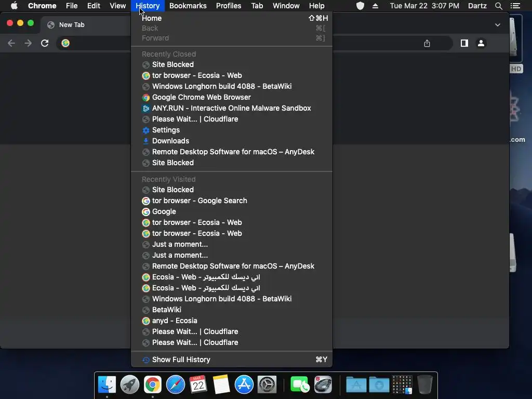This screenshot has height=399, width=532.
Task: Open the Google history entry
Action: [x=232, y=212]
